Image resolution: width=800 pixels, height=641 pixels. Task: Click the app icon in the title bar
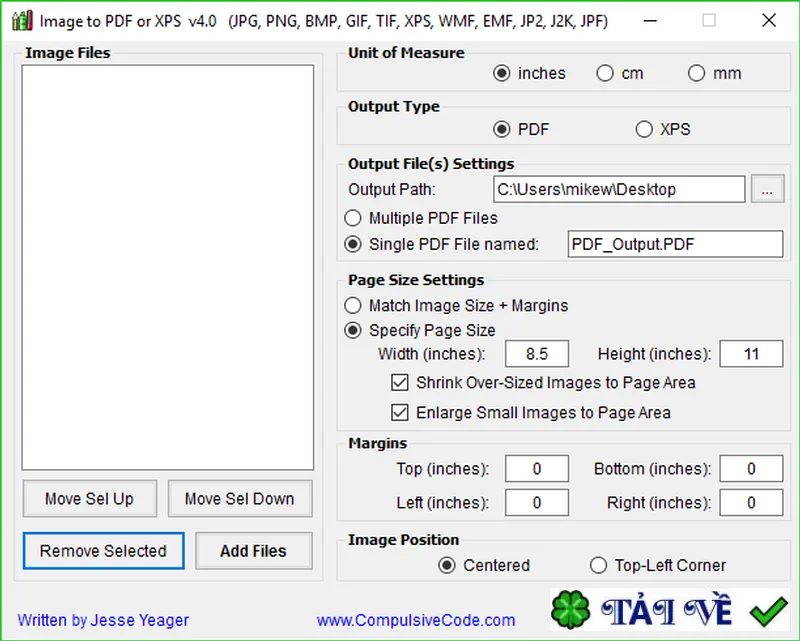pos(22,21)
